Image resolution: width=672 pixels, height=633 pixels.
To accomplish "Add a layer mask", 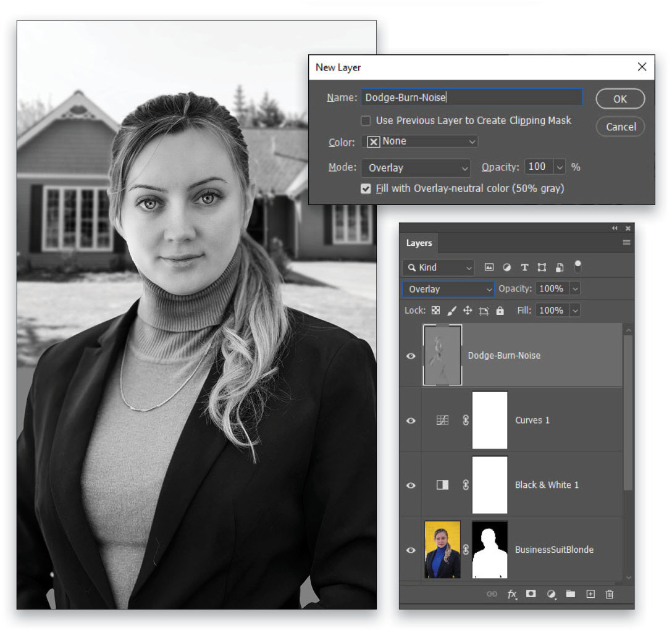I will [x=531, y=594].
